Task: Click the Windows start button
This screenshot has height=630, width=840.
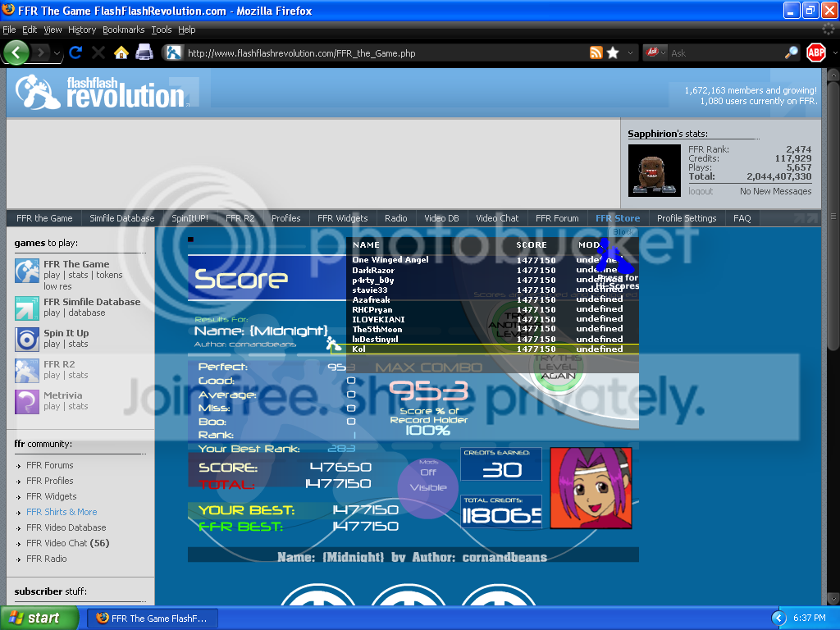Action: pyautogui.click(x=39, y=619)
